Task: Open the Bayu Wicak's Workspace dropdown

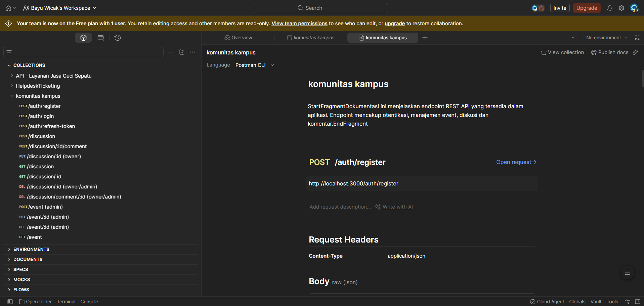Action: (x=60, y=8)
